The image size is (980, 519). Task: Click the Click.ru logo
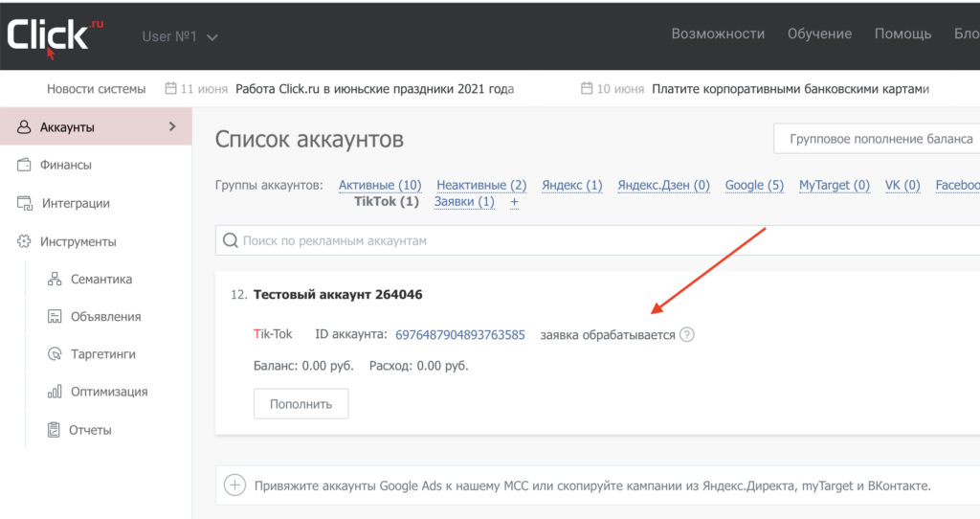point(55,37)
